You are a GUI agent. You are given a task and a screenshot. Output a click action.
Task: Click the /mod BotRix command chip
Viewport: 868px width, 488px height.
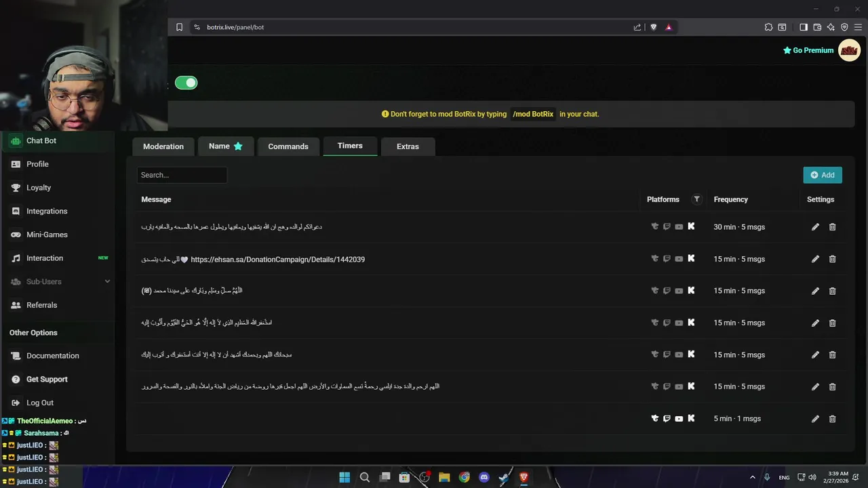[533, 114]
